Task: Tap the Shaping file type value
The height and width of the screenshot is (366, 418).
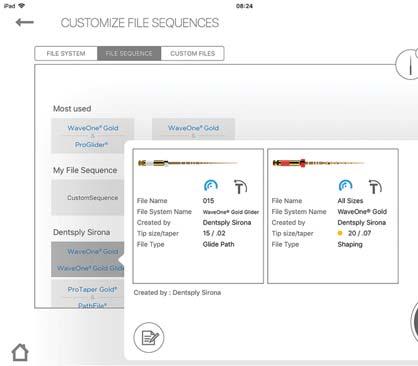Action: (350, 244)
